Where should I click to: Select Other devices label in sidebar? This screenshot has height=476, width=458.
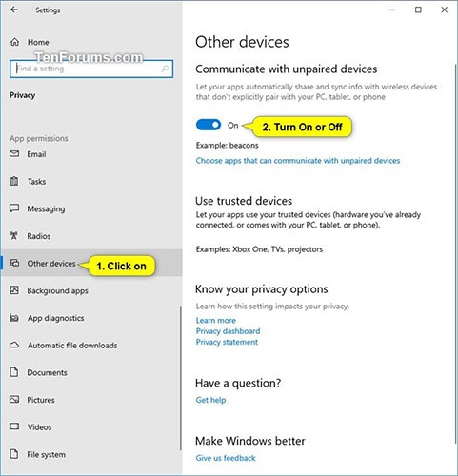[x=51, y=264]
